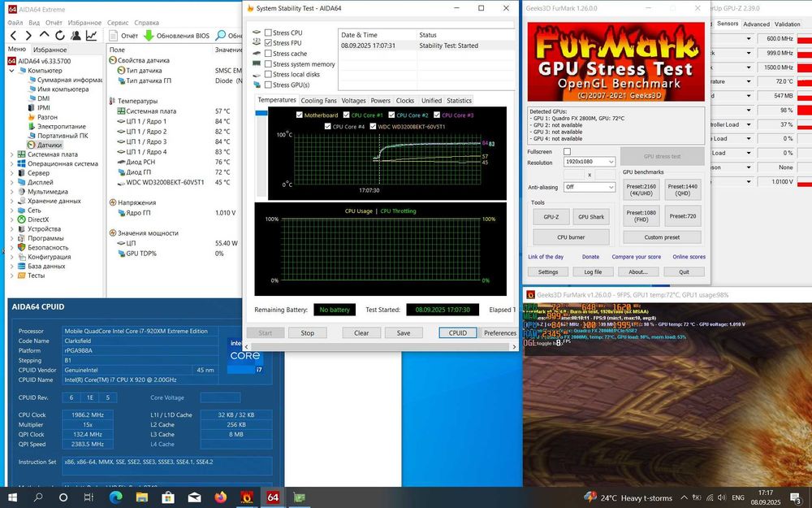Open the FurMark Anti-aliasing dropdown
This screenshot has height=508, width=812.
pyautogui.click(x=590, y=187)
